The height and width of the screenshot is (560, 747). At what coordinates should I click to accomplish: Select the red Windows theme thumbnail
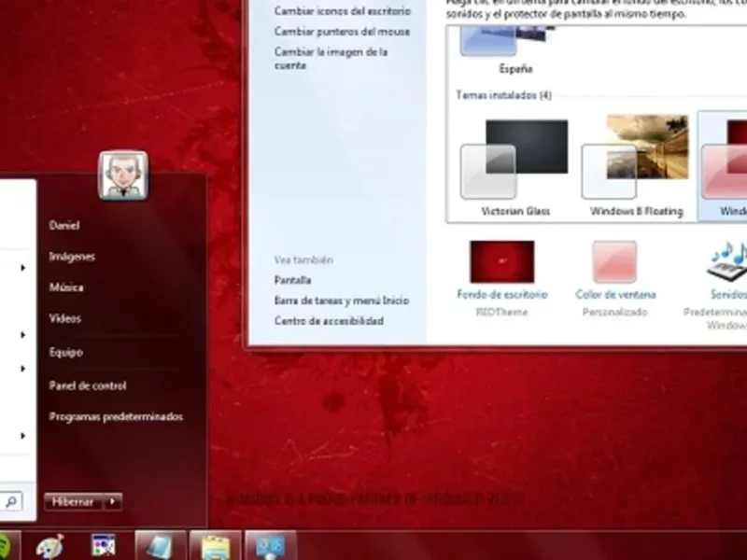pos(725,167)
